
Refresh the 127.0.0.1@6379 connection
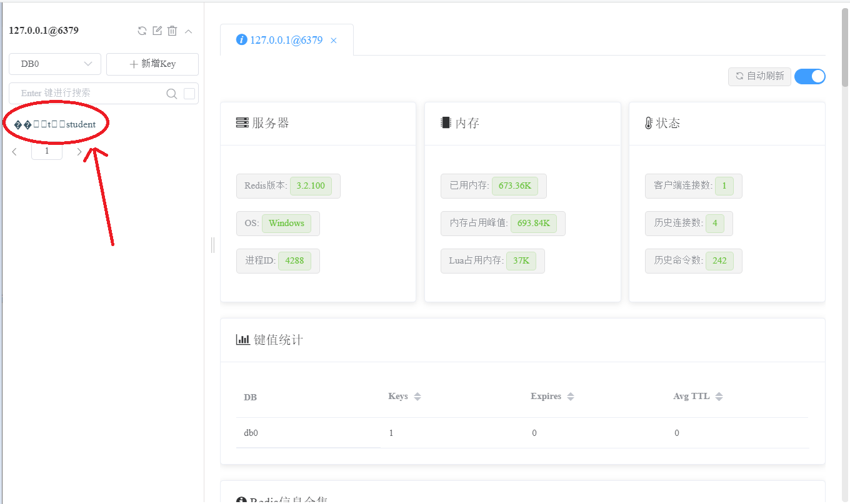point(142,30)
